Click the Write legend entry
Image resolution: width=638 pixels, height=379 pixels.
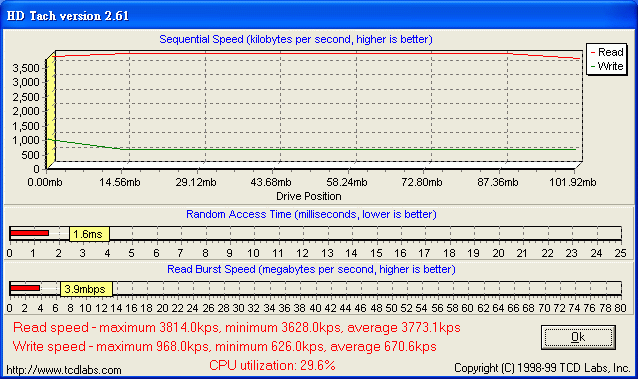pos(607,66)
